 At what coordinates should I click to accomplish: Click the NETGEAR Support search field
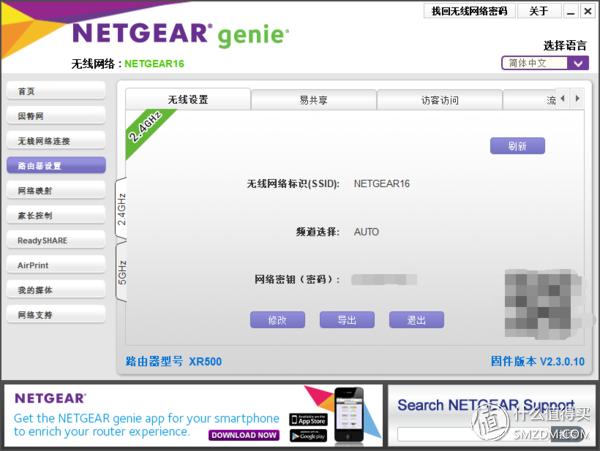(474, 434)
